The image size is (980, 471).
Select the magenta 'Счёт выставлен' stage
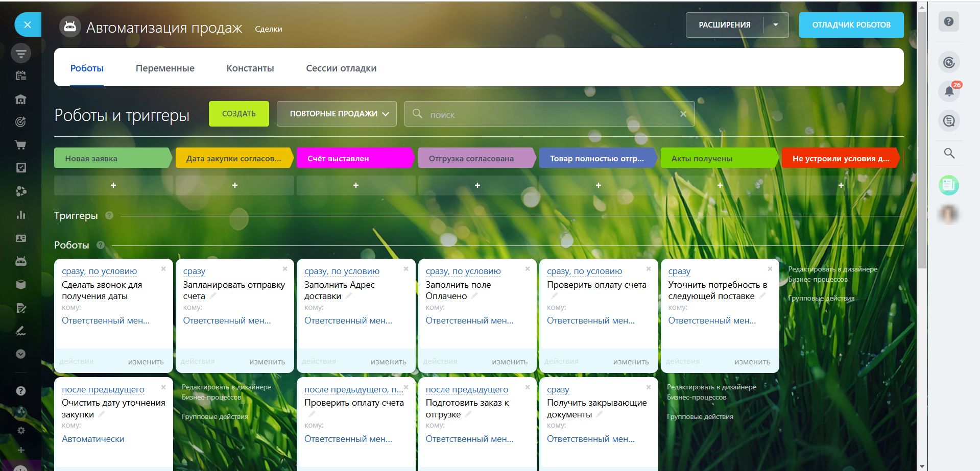point(354,158)
